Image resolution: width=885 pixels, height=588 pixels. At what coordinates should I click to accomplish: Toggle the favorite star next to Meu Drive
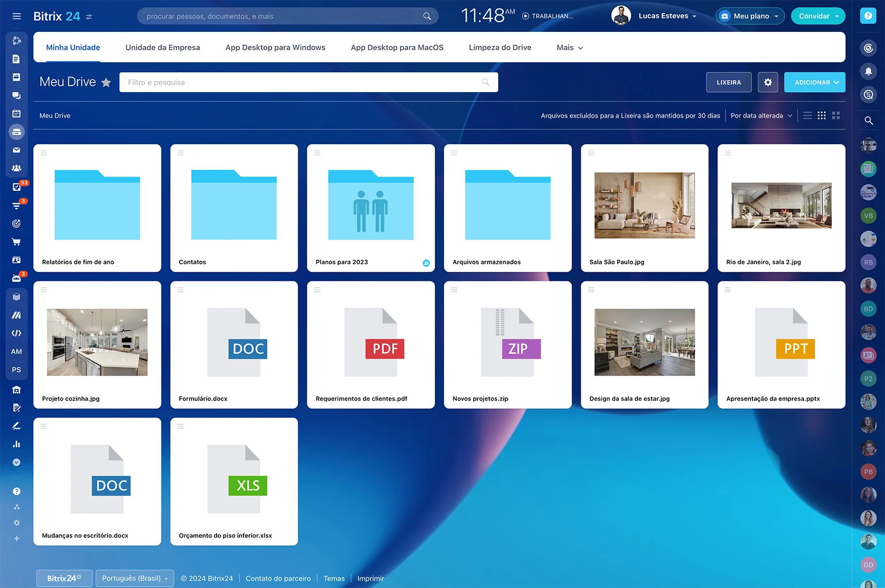click(106, 82)
